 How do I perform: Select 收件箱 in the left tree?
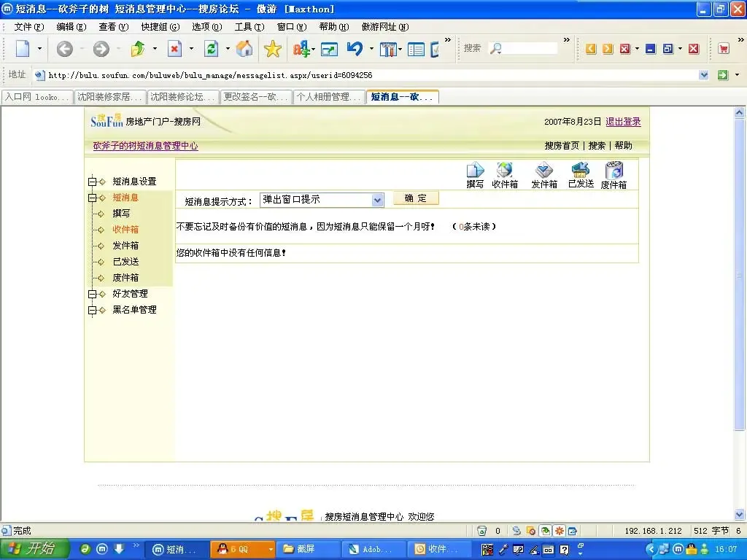(125, 230)
